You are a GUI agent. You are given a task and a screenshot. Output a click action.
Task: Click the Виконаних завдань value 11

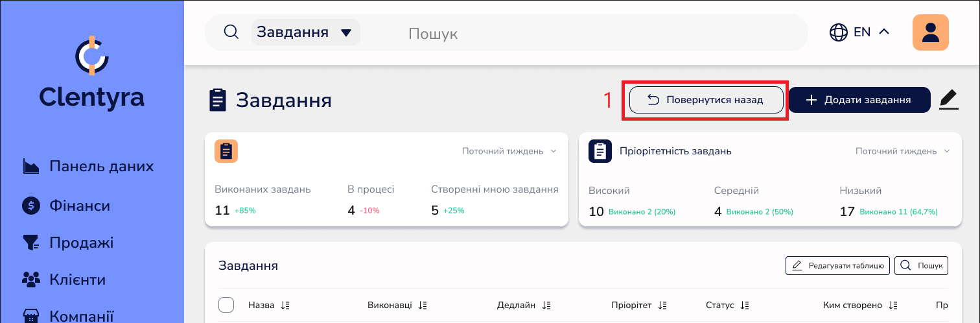pos(222,211)
